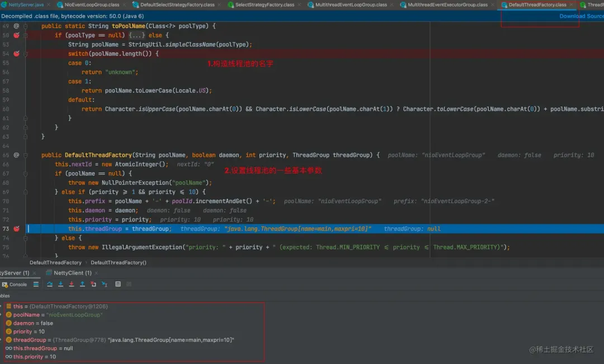Open the Console tab button
Image resolution: width=604 pixels, height=364 pixels.
(x=15, y=284)
